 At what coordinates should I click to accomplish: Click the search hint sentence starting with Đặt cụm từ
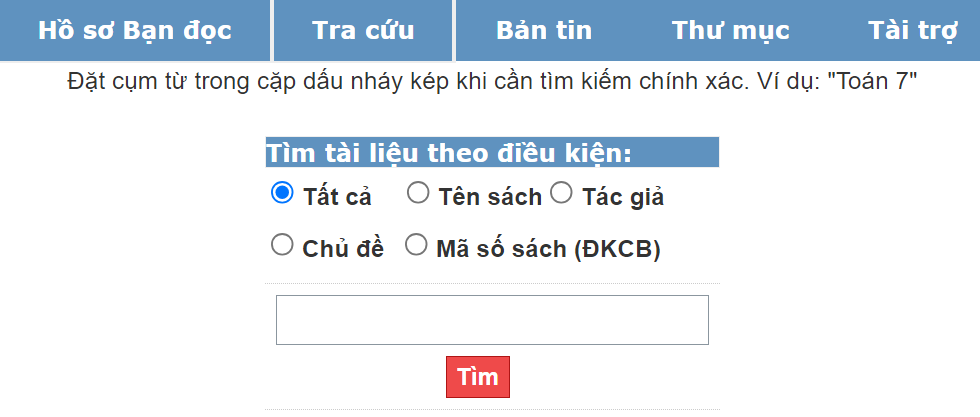[400, 82]
